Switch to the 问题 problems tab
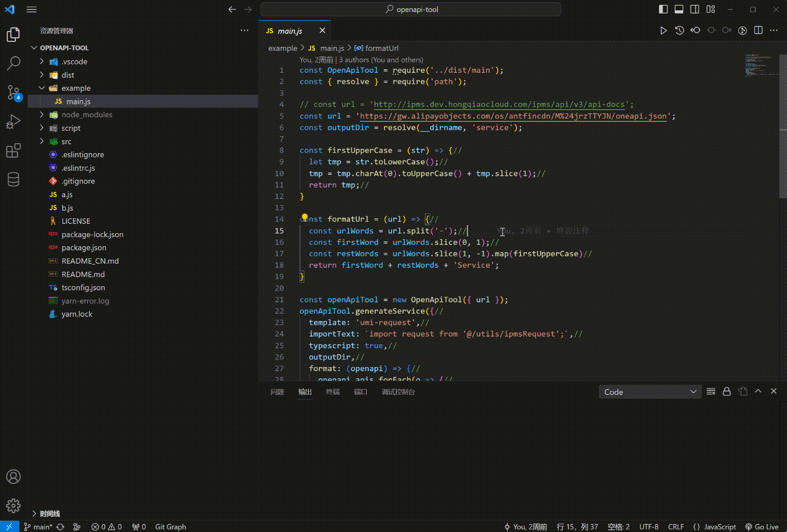 point(277,392)
